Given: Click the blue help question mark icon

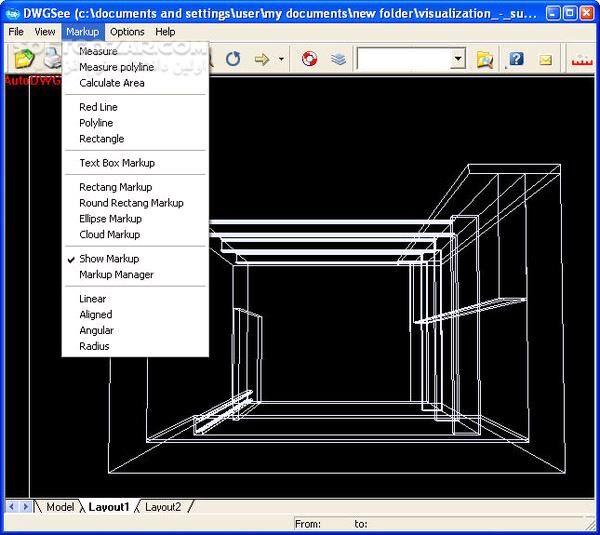Looking at the screenshot, I should [x=516, y=60].
